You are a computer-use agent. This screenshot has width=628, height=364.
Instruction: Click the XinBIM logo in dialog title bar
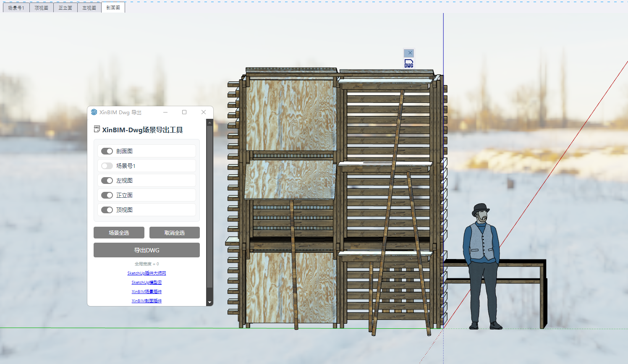click(x=94, y=112)
